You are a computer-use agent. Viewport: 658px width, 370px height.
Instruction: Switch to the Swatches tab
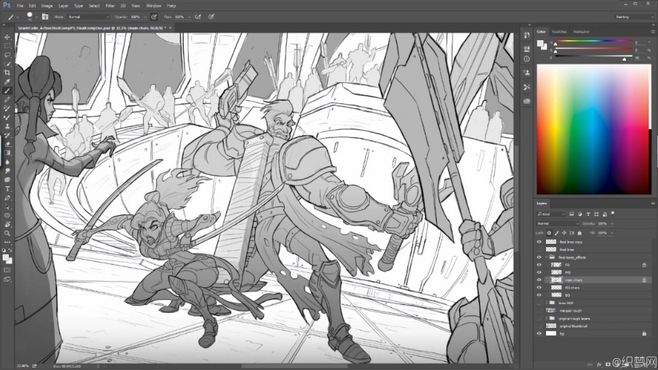[559, 31]
